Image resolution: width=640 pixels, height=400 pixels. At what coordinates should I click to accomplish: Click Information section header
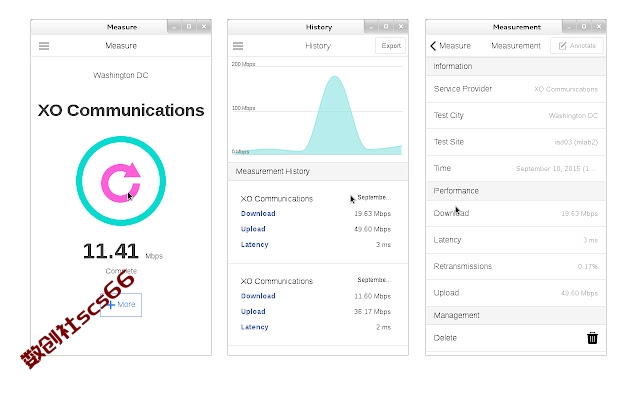[516, 66]
